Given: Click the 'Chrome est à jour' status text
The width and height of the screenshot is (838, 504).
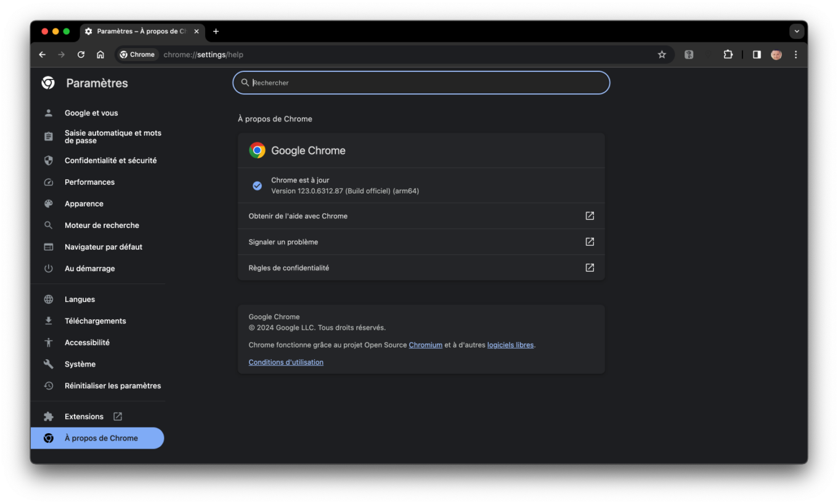Looking at the screenshot, I should tap(300, 181).
